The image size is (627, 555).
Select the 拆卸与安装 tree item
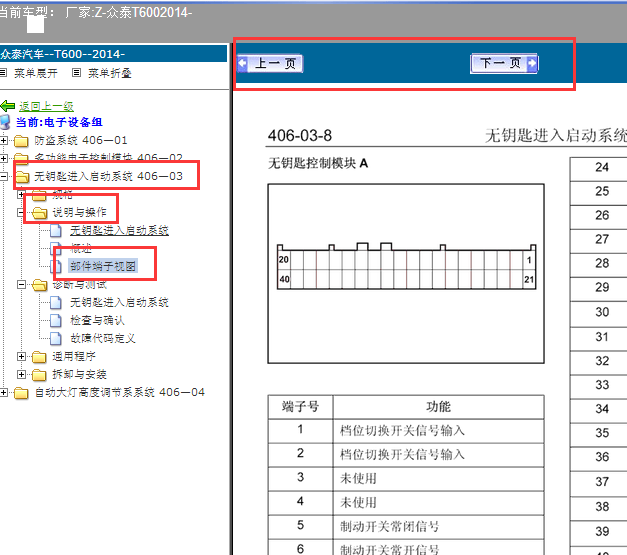[x=80, y=374]
